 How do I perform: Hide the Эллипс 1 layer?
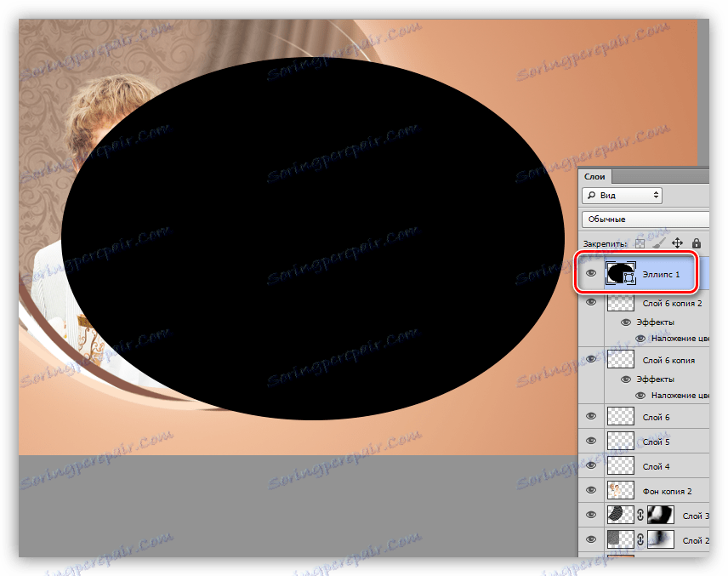pyautogui.click(x=590, y=273)
